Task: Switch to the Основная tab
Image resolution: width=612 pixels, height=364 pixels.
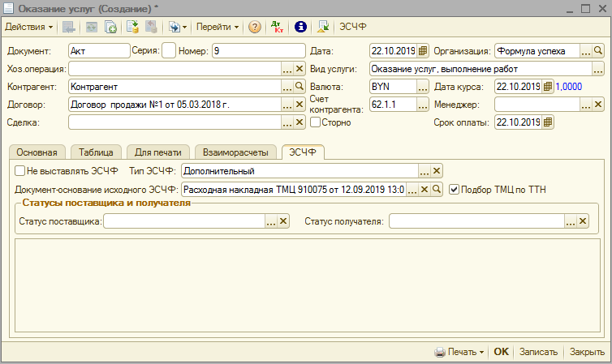Action: [37, 152]
